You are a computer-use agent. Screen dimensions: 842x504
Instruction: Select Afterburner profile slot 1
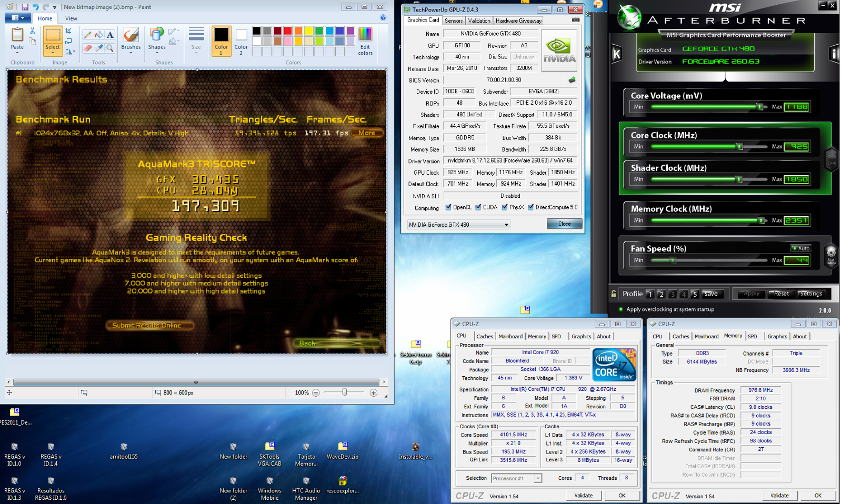tap(650, 294)
